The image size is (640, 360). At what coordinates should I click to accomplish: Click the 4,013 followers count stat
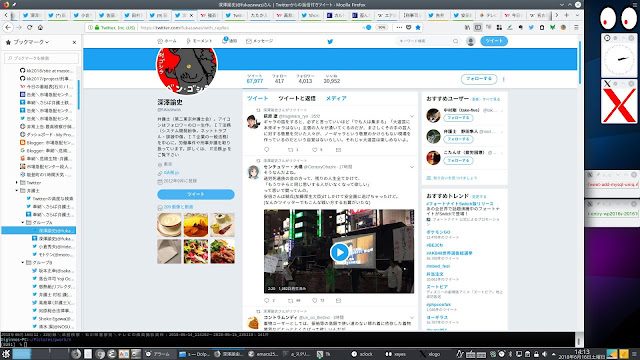tap(305, 79)
